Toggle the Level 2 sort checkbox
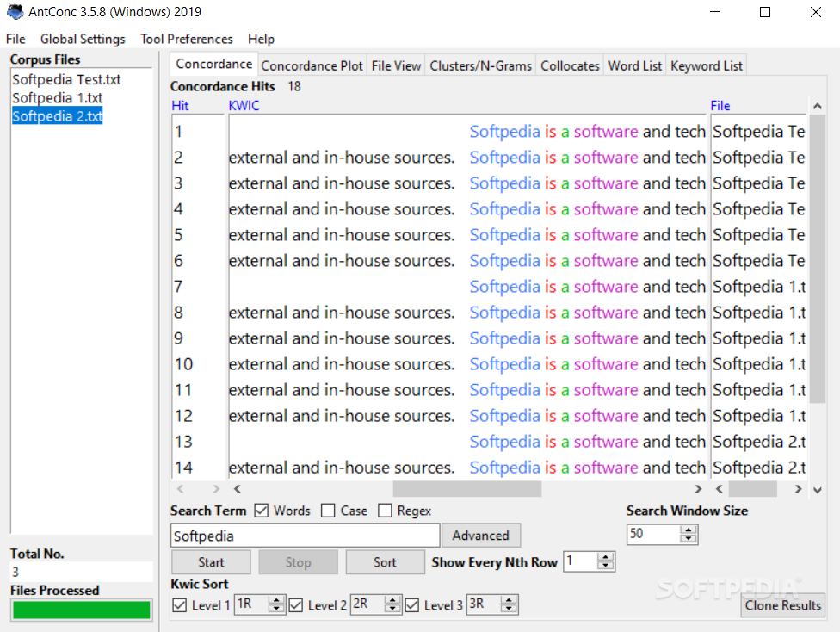 [296, 605]
